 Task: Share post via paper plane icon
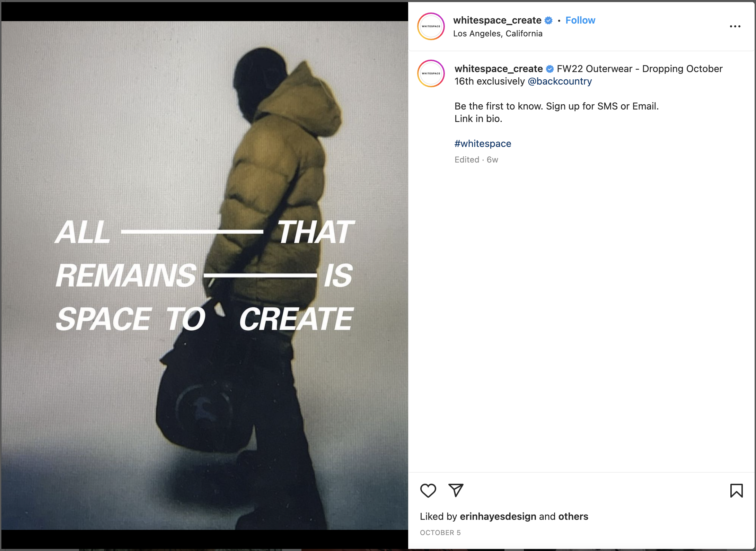coord(456,490)
